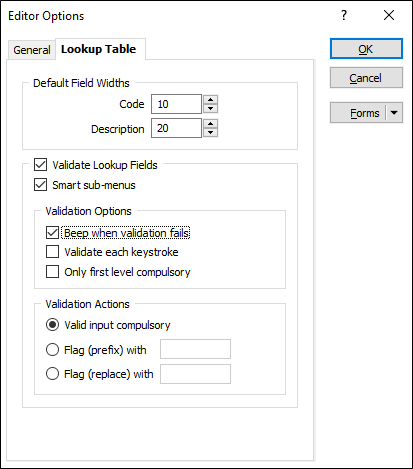Close the Editor Options dialog
413x469 pixels.
(x=389, y=15)
